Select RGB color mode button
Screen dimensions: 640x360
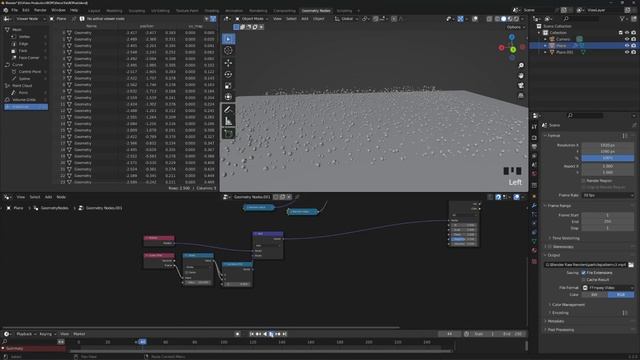(x=621, y=295)
